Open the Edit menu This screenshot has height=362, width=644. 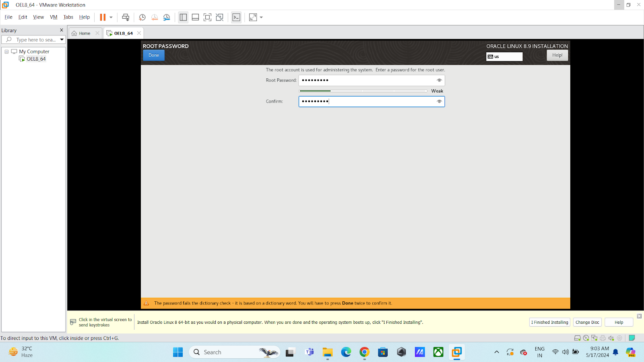[23, 17]
